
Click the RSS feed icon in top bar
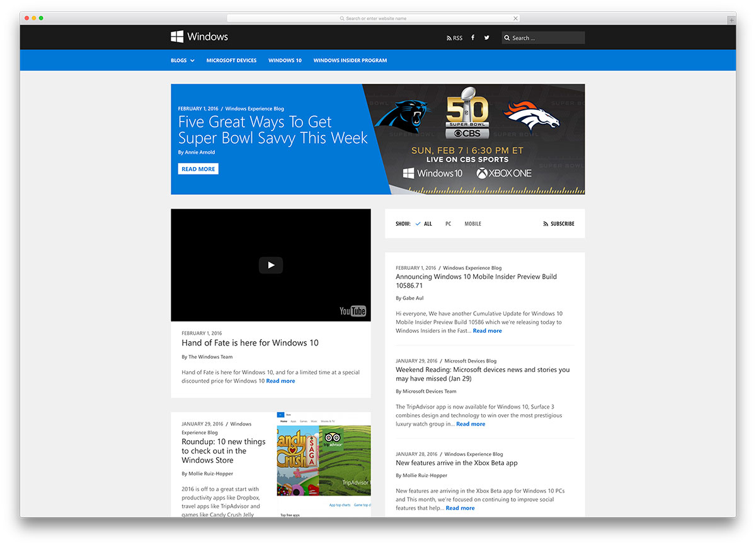point(450,38)
